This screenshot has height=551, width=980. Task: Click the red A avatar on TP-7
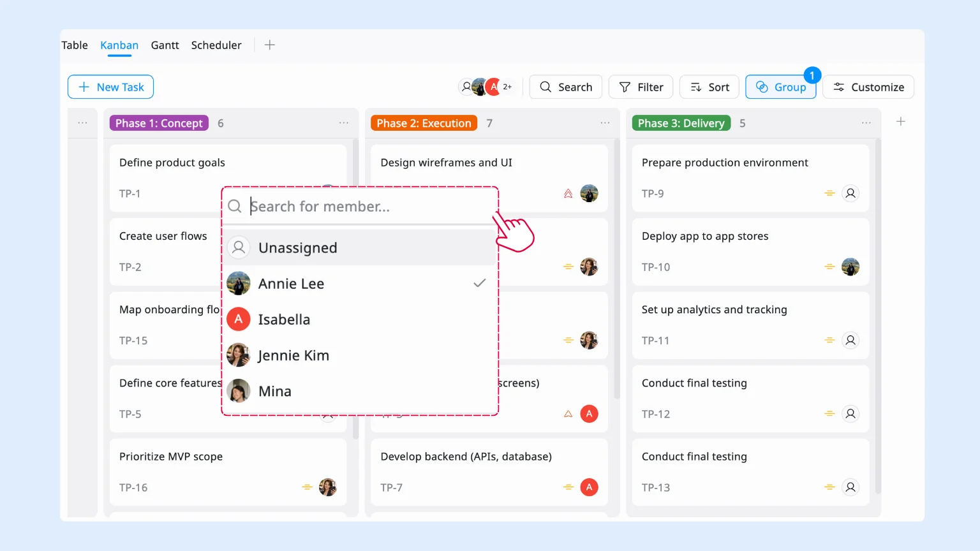point(589,487)
